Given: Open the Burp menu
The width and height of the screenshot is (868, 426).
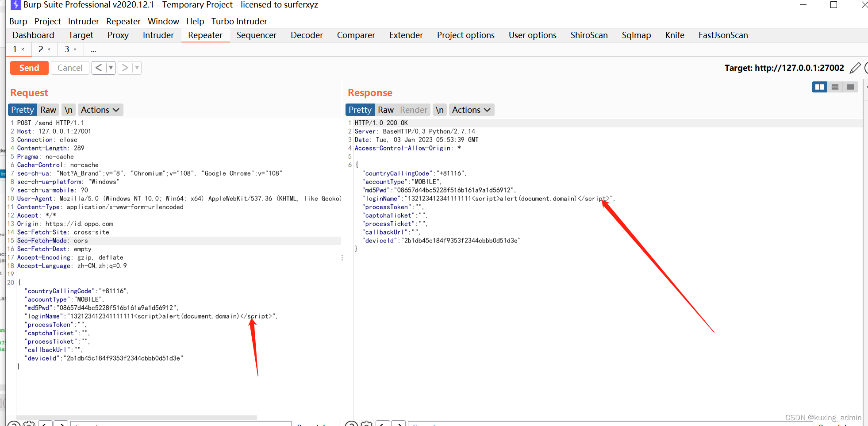Looking at the screenshot, I should pyautogui.click(x=18, y=21).
